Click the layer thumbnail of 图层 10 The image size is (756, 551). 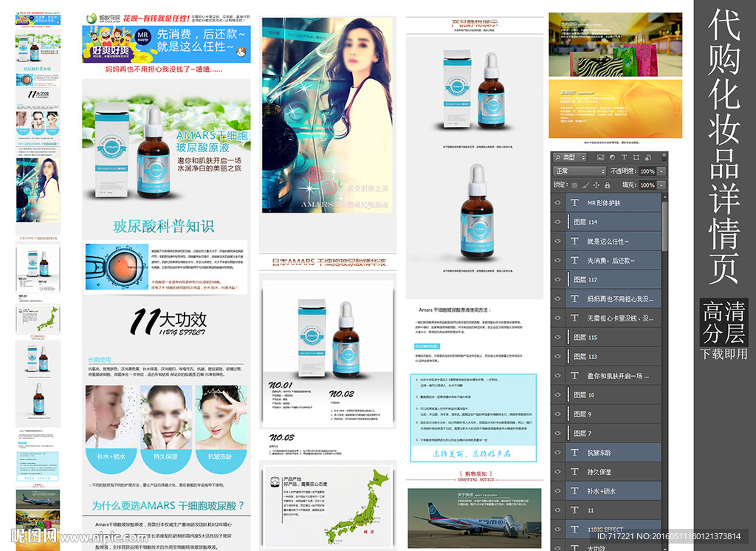[x=568, y=394]
